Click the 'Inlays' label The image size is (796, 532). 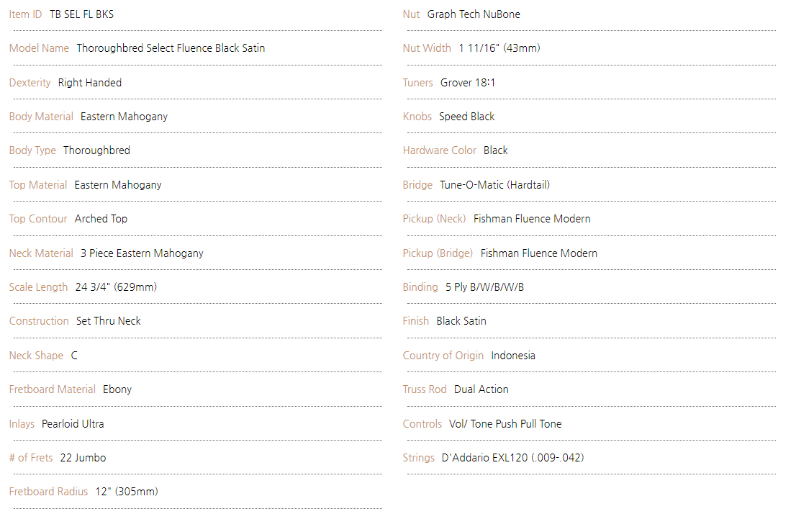click(22, 424)
